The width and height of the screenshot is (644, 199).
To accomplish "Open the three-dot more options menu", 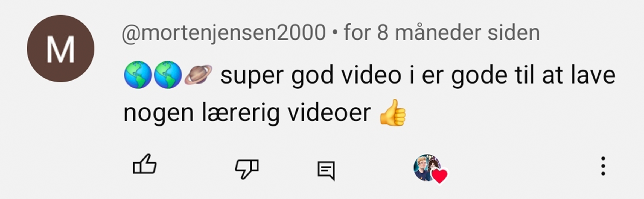I will coord(603,166).
